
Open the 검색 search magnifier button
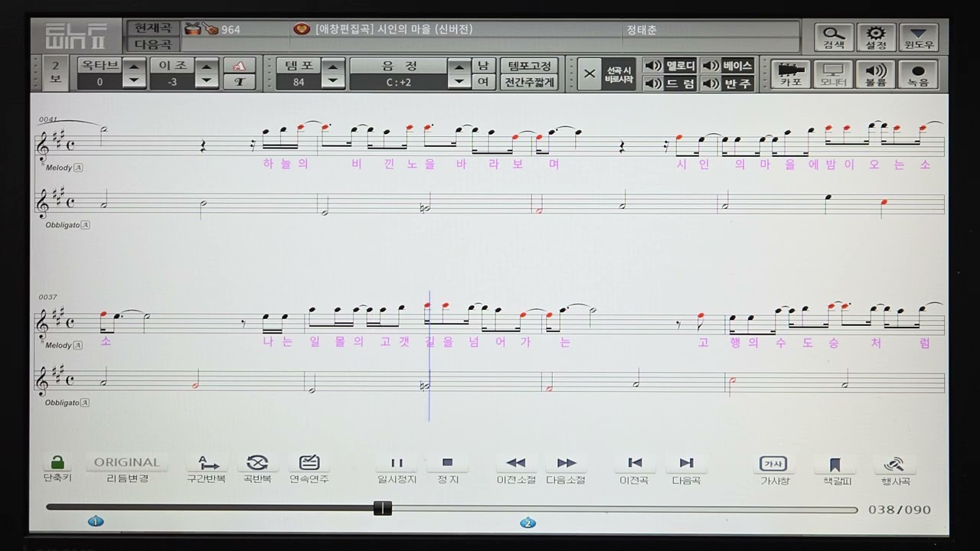(x=833, y=37)
